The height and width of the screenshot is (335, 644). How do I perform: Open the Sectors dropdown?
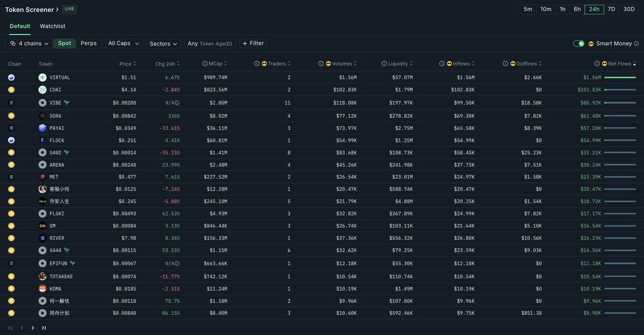[163, 43]
